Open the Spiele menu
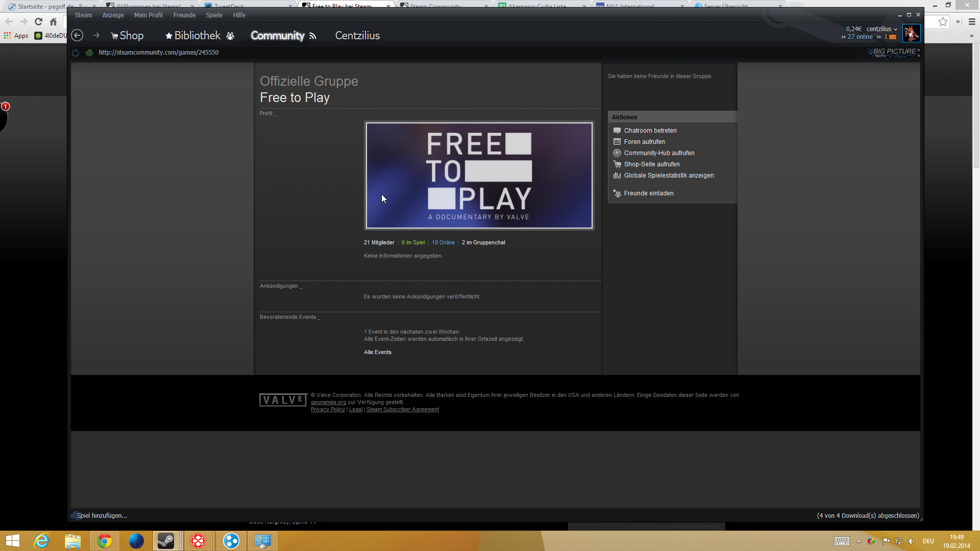This screenshot has height=551, width=980. [214, 15]
